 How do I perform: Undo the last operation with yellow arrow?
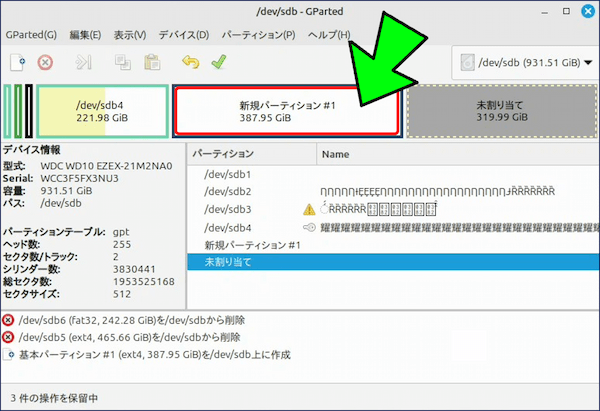pyautogui.click(x=190, y=63)
